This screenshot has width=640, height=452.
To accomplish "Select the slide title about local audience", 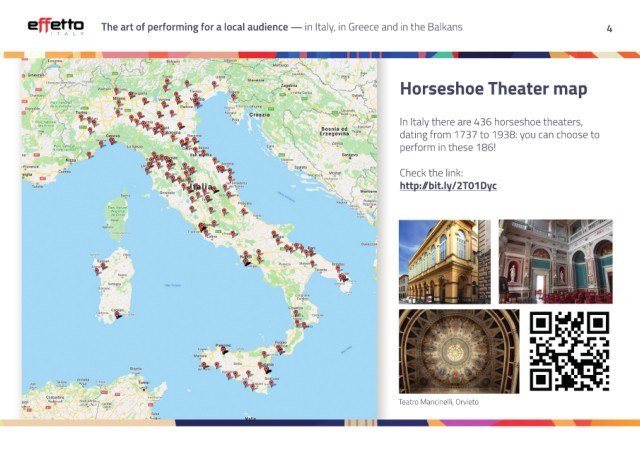I will click(282, 27).
